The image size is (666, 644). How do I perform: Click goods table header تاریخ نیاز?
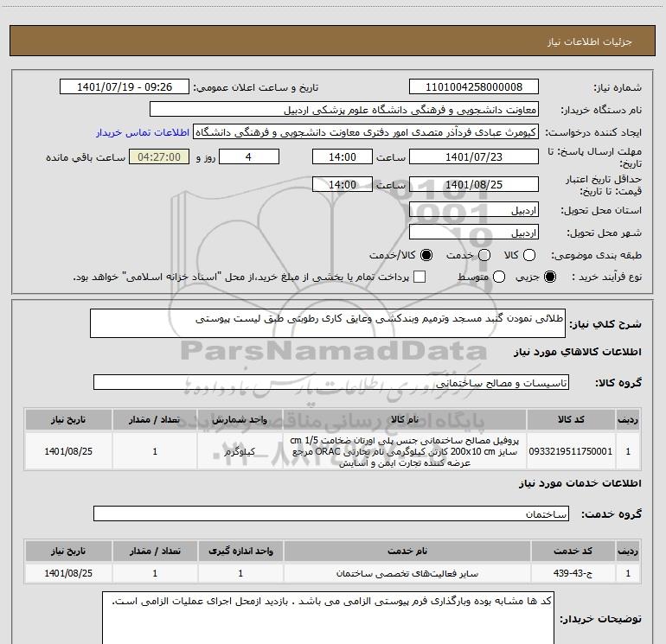coord(68,419)
